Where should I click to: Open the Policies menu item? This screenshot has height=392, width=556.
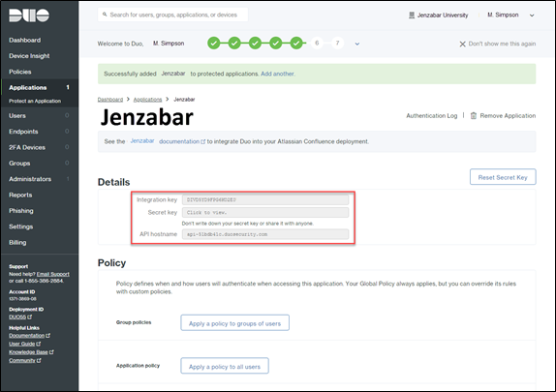pyautogui.click(x=20, y=72)
